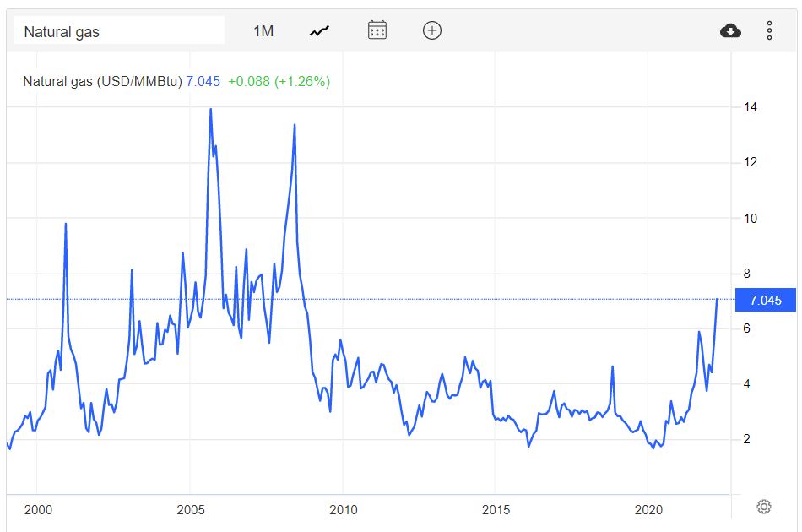
Task: Click the 2 y-axis label
Action: 747,439
